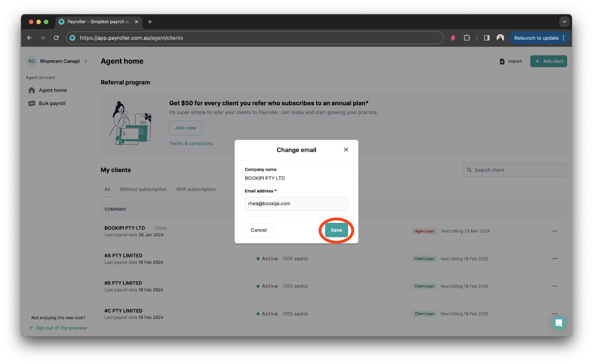Click the browser back arrow
Image resolution: width=593 pixels, height=364 pixels.
point(29,38)
